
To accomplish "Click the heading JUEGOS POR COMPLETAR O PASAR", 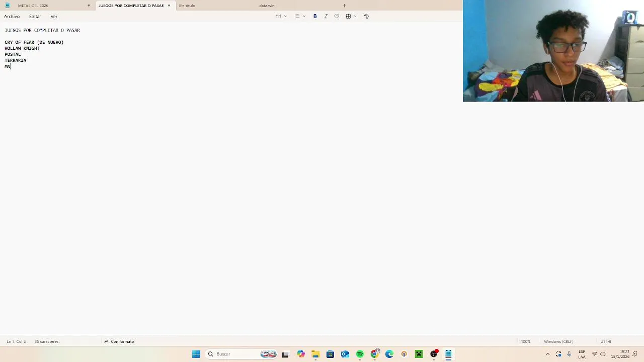I will [42, 30].
